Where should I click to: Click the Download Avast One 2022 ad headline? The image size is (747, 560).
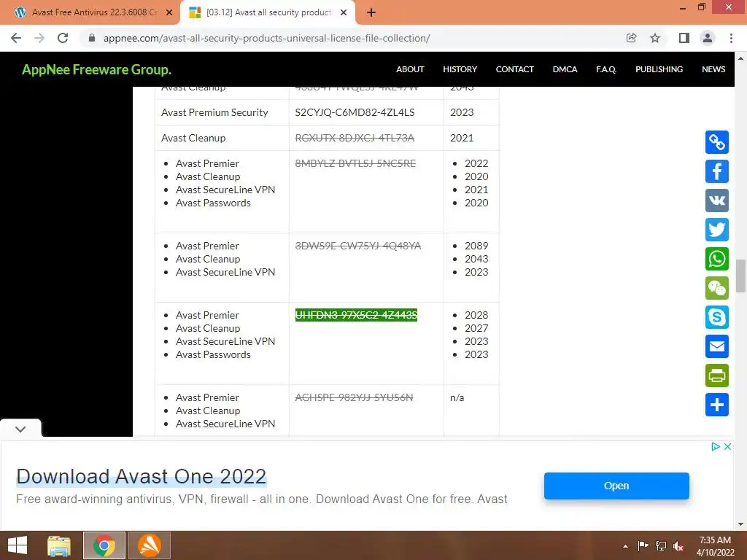[x=141, y=476]
